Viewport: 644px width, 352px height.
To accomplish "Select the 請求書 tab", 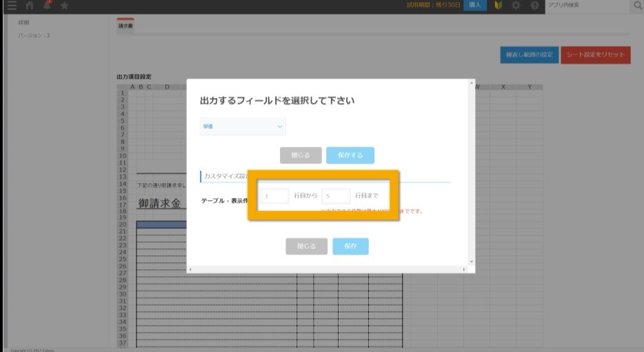I will click(x=125, y=26).
